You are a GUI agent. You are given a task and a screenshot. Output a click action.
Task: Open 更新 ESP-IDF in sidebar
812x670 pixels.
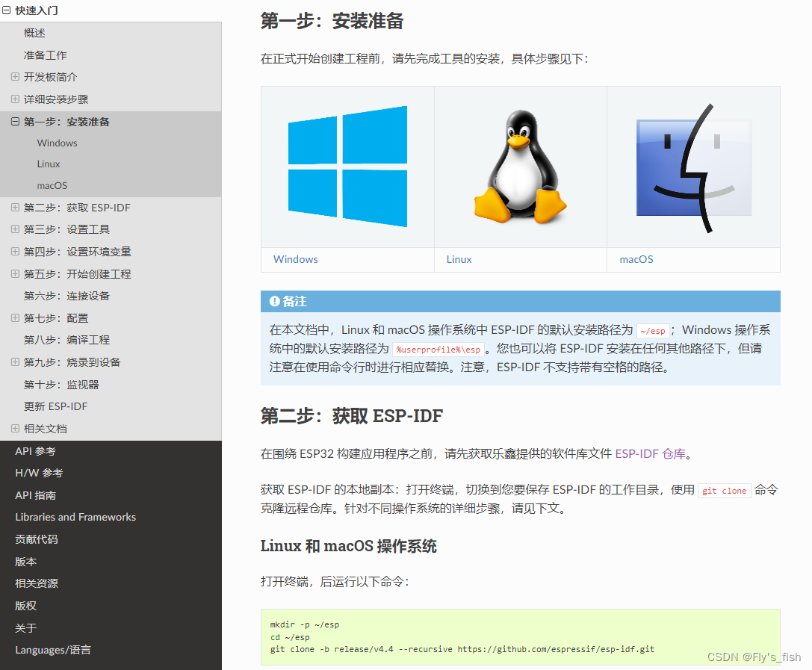[55, 406]
